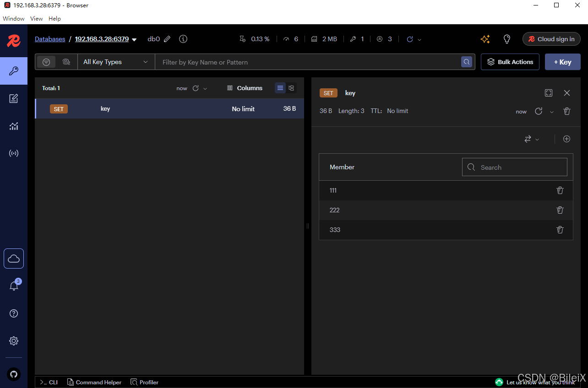
Task: Select the Browser key icon in sidebar
Action: click(13, 71)
